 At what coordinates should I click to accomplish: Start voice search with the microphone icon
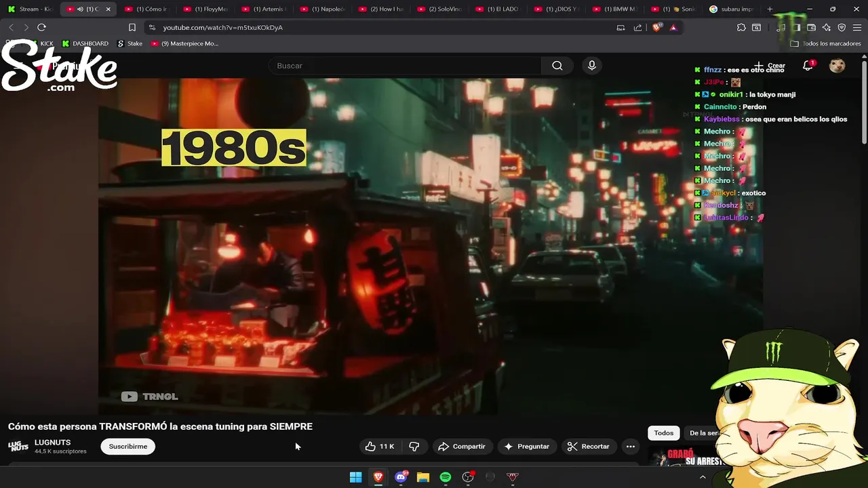[x=592, y=66]
